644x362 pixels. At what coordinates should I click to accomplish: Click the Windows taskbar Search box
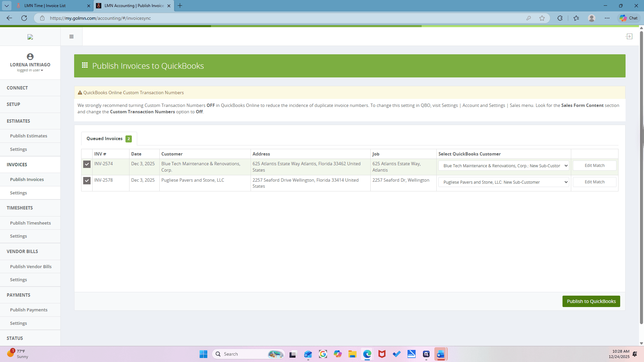(x=248, y=354)
